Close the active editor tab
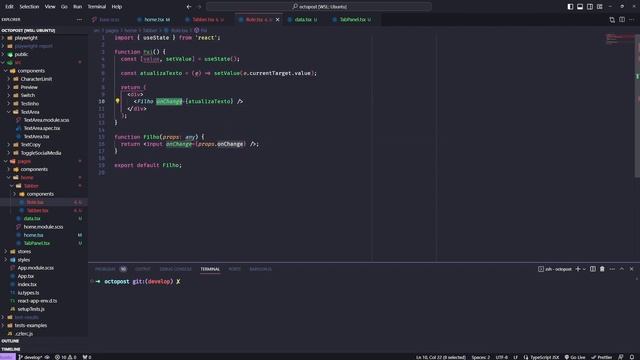 pos(278,20)
